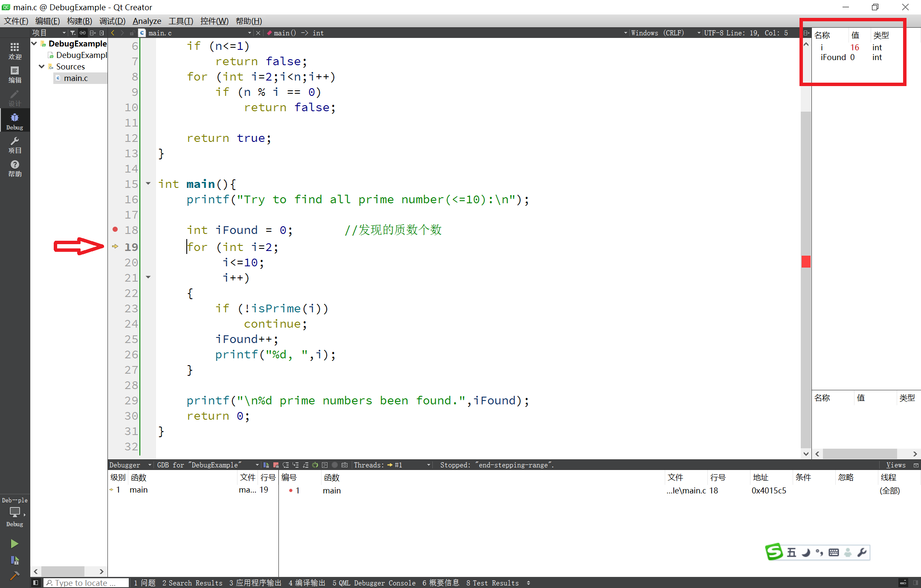This screenshot has height=588, width=921.
Task: Click the editor vertical scrollbar thumb
Action: pyautogui.click(x=805, y=279)
